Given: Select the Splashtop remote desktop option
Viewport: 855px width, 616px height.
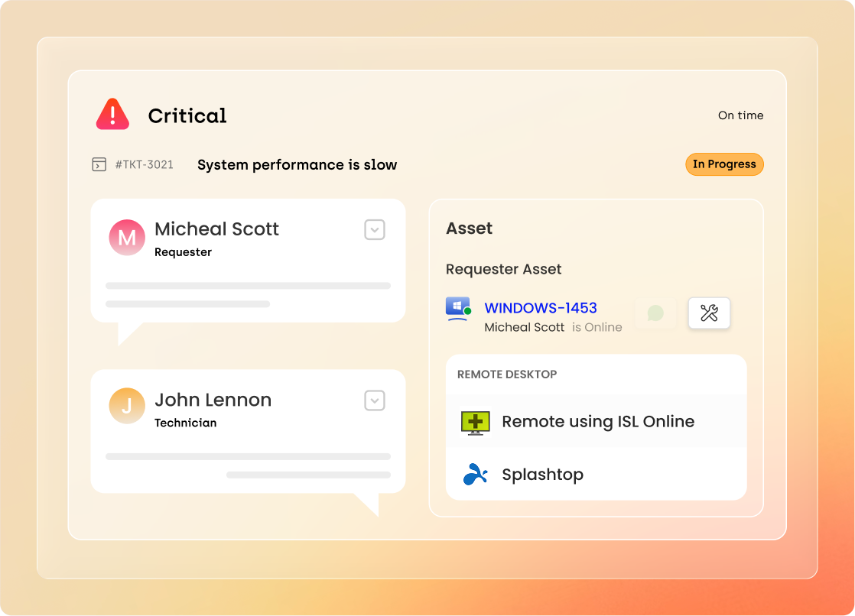Looking at the screenshot, I should 542,475.
